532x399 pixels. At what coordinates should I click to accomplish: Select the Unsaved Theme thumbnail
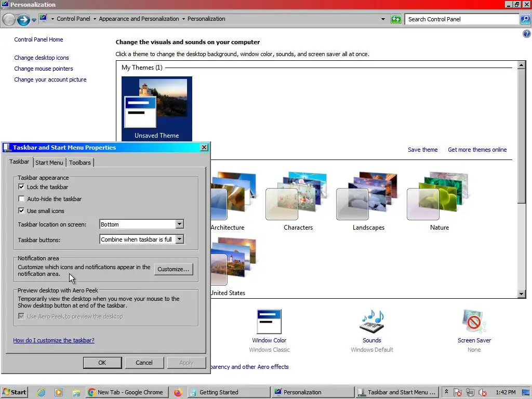pos(157,109)
